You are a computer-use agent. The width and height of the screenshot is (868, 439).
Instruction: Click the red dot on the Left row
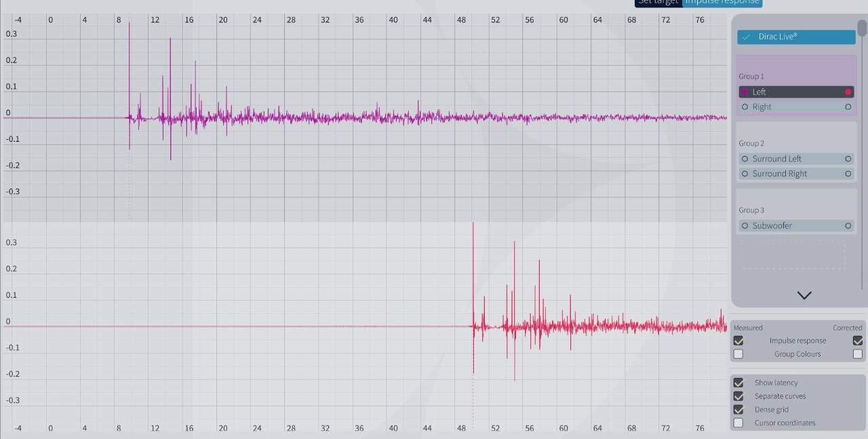click(848, 92)
